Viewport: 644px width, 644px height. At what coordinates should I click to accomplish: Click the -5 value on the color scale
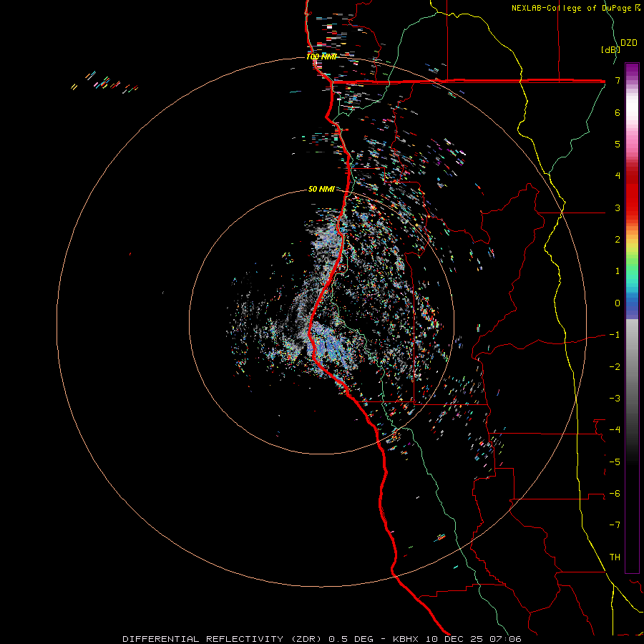point(615,462)
